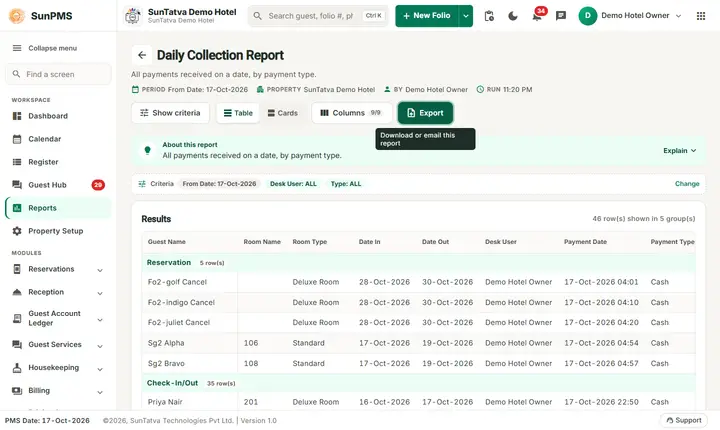Open the Columns 9/9 selector
Screen dimensions: 720x430
click(352, 113)
